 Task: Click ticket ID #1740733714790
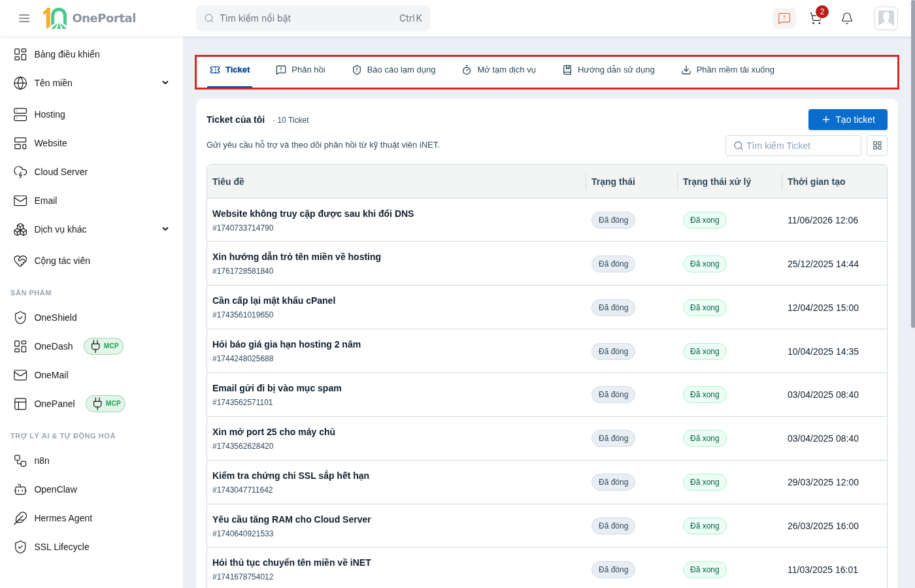(243, 228)
